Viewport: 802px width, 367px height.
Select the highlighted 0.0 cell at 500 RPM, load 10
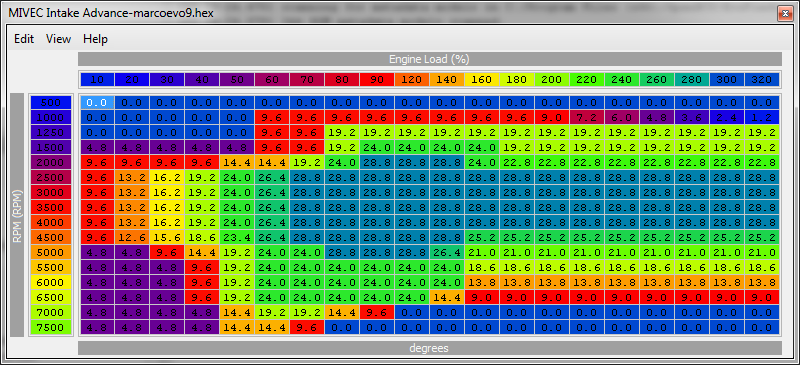pyautogui.click(x=97, y=103)
